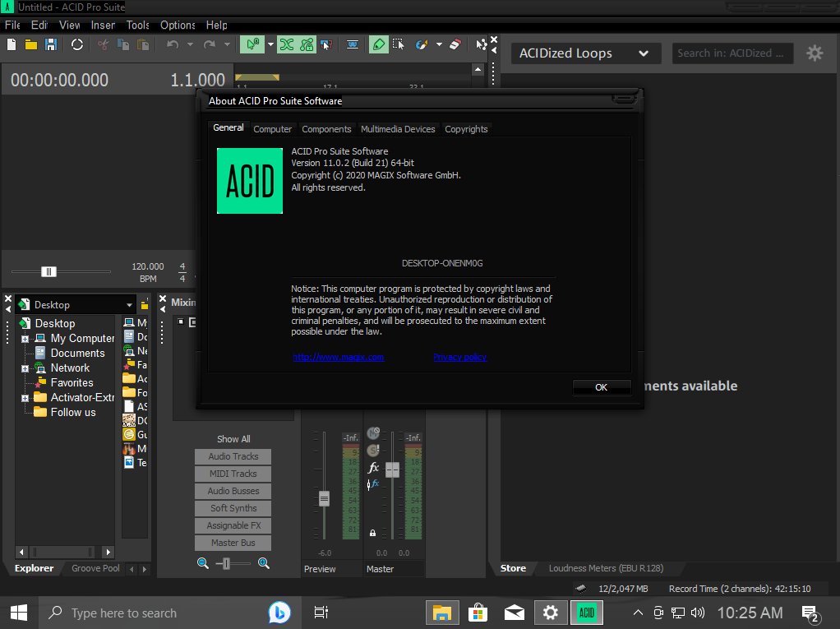The height and width of the screenshot is (629, 840).
Task: Toggle Soft Synths visibility in mixer
Action: (x=233, y=508)
